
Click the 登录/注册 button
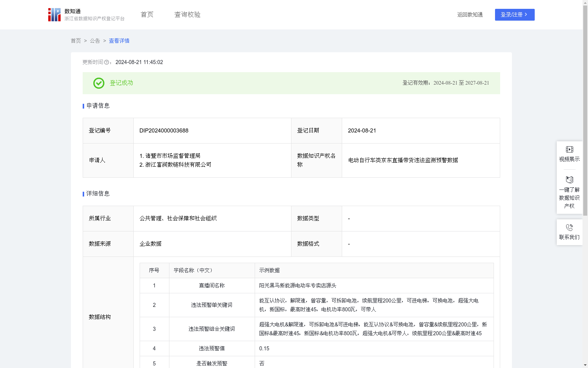(514, 15)
